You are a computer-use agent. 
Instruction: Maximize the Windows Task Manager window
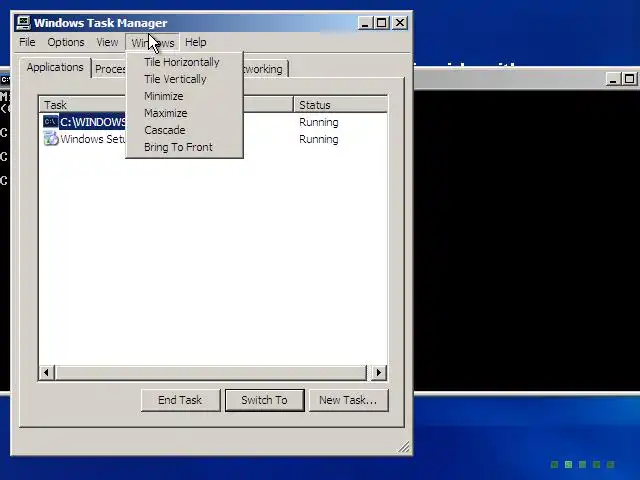[382, 22]
